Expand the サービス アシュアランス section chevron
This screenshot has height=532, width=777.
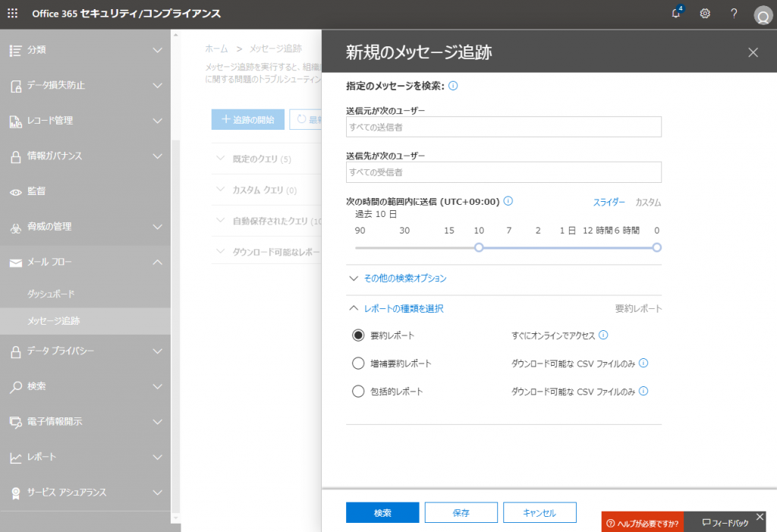pyautogui.click(x=158, y=493)
